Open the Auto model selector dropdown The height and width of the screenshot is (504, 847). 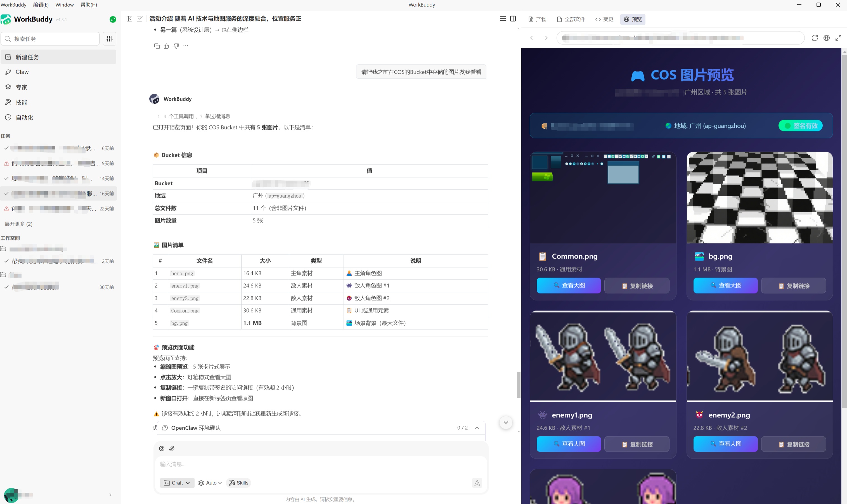(210, 482)
